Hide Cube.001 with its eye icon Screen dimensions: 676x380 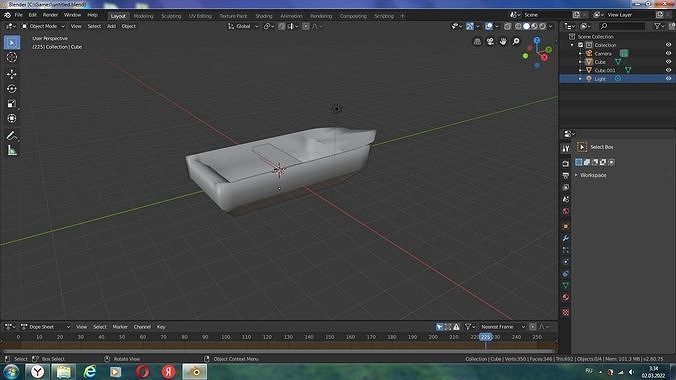click(668, 70)
